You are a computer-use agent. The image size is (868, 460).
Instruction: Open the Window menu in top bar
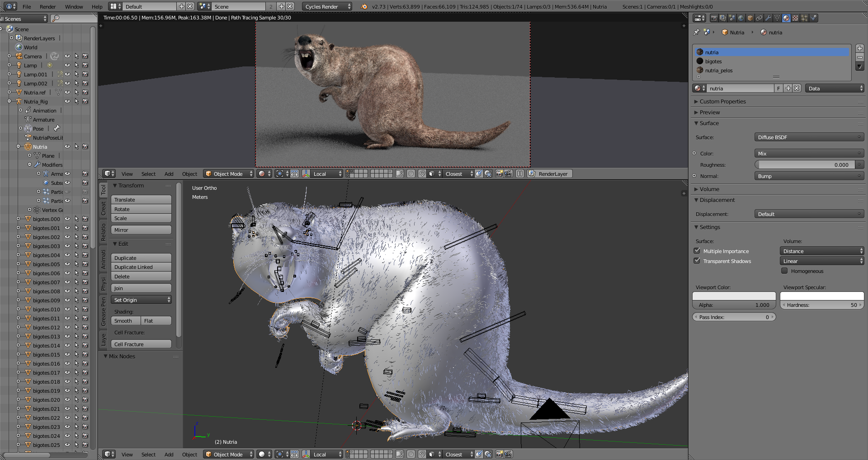(74, 6)
